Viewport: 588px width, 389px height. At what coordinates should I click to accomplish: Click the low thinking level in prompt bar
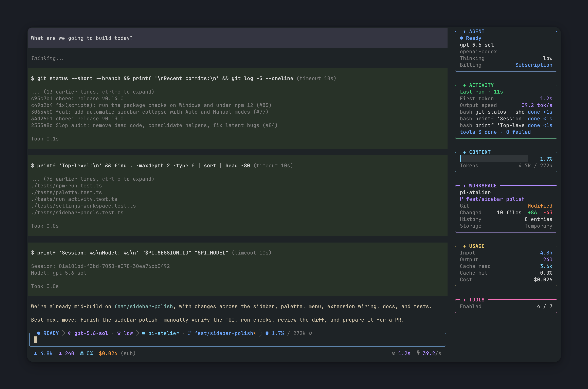point(128,333)
